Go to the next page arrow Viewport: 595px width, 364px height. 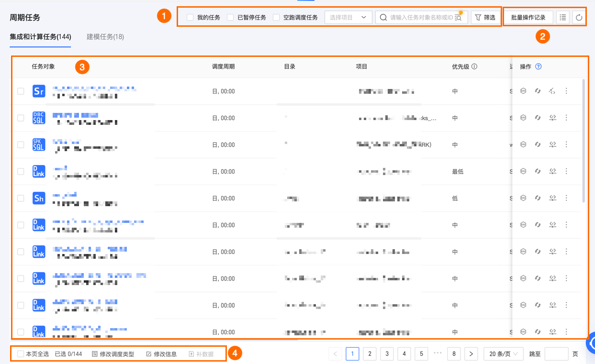coord(471,354)
